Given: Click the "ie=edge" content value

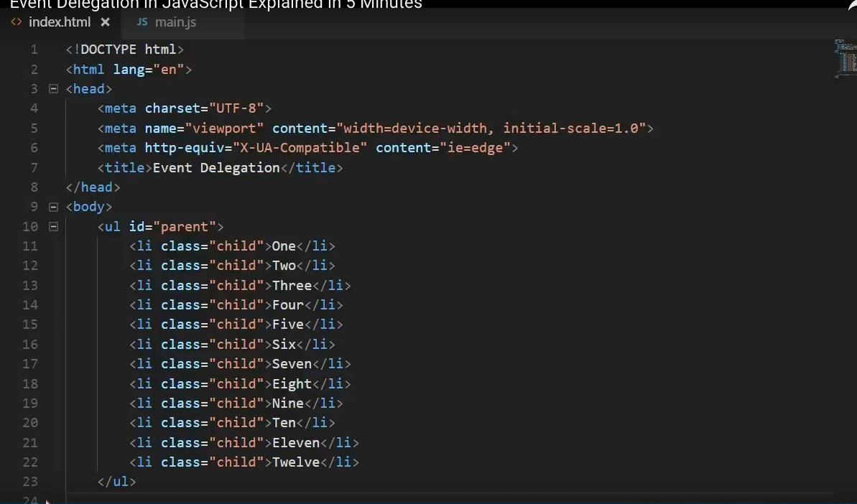Looking at the screenshot, I should pyautogui.click(x=475, y=148).
